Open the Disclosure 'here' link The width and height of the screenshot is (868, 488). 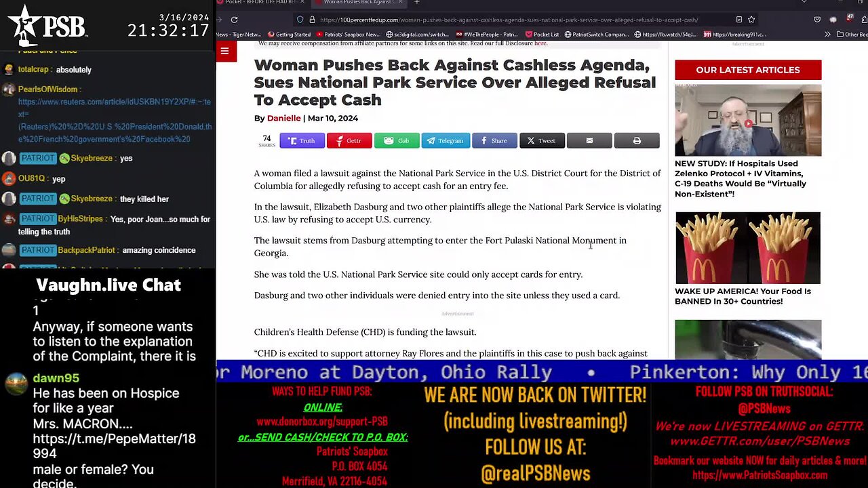click(x=540, y=43)
